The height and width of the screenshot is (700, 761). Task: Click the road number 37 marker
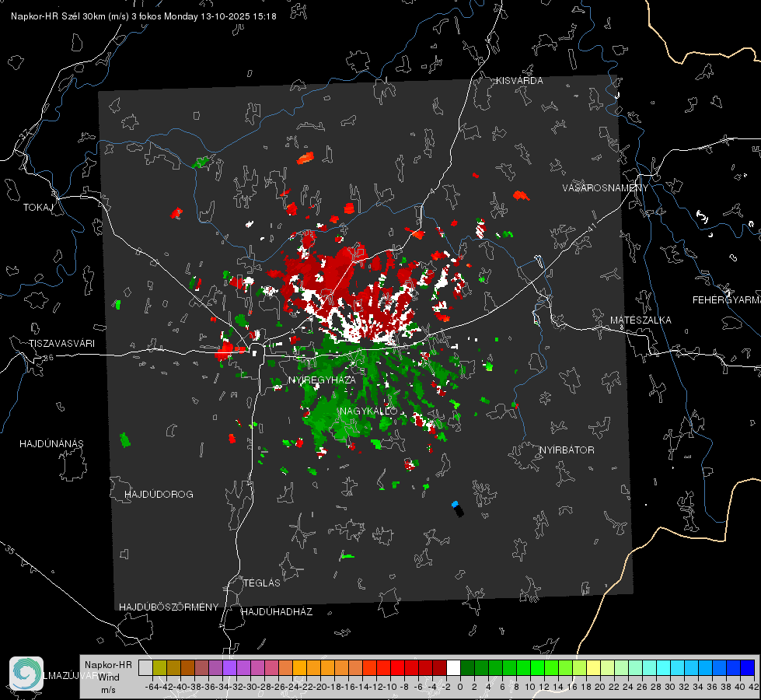click(x=25, y=133)
